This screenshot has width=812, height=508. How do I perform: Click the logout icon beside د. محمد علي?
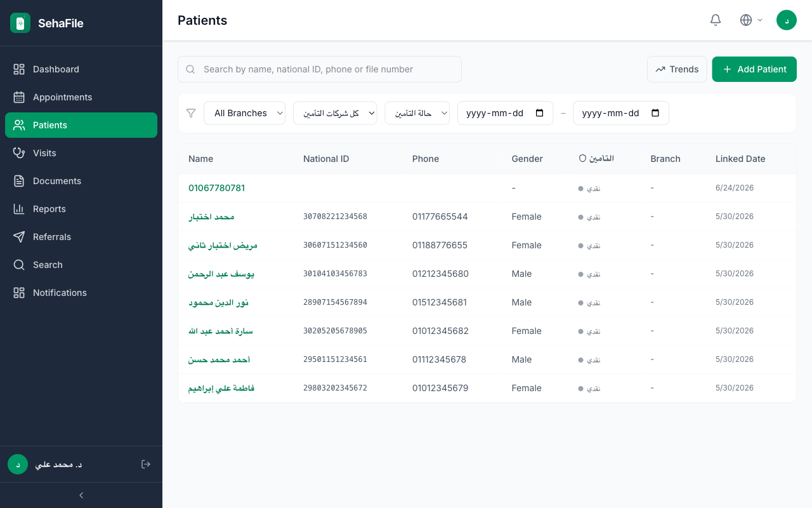coord(146,464)
